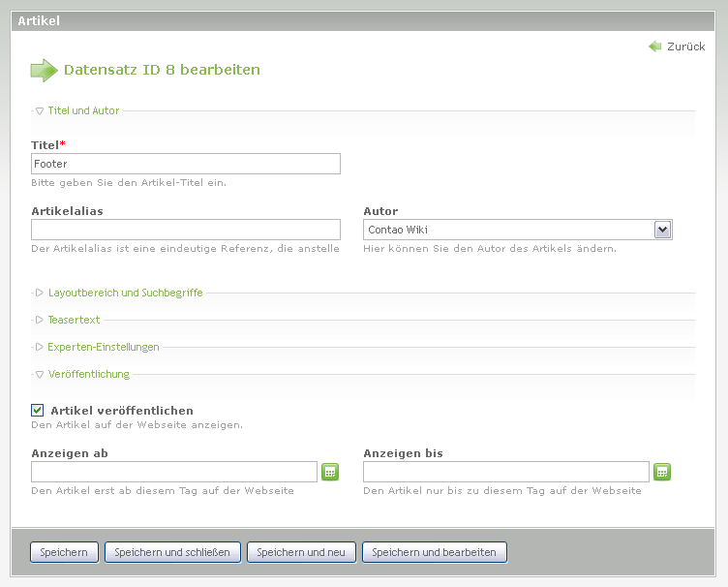728x587 pixels.
Task: Click the green arrow beside Datensatz heading
Action: click(x=44, y=70)
